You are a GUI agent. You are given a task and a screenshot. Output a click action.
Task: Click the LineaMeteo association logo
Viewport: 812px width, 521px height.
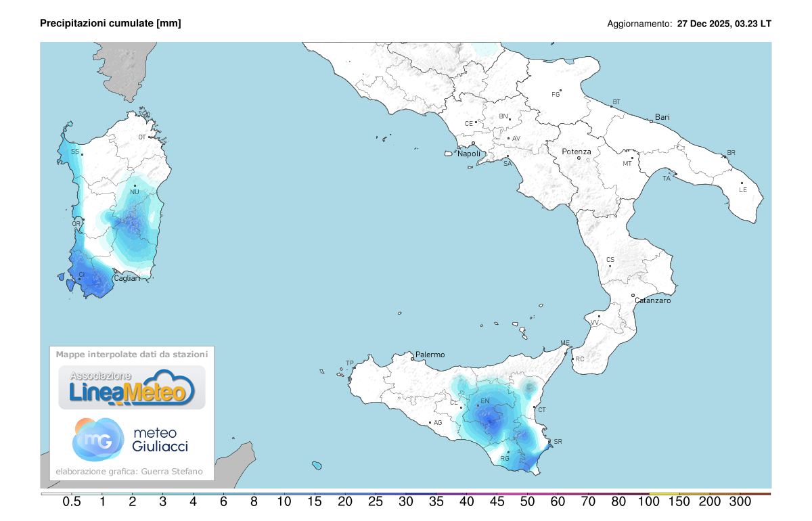point(131,388)
